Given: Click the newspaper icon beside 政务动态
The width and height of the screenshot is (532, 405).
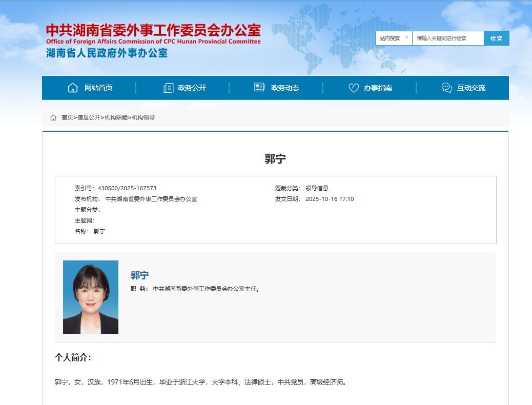Looking at the screenshot, I should click(259, 88).
